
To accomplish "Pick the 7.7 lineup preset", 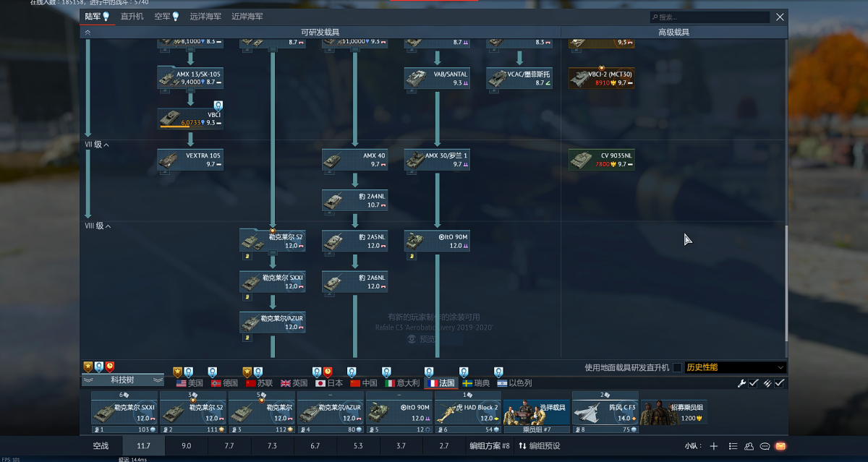I will click(229, 446).
